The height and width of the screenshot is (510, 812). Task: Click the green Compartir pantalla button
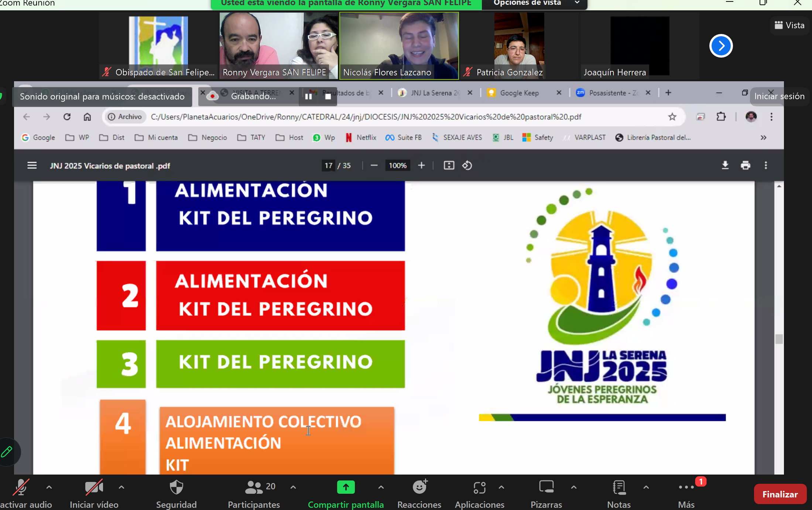pos(346,494)
